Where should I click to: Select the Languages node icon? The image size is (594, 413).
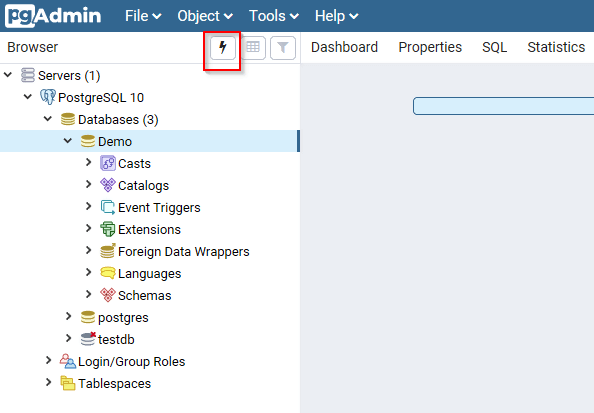[x=108, y=273]
